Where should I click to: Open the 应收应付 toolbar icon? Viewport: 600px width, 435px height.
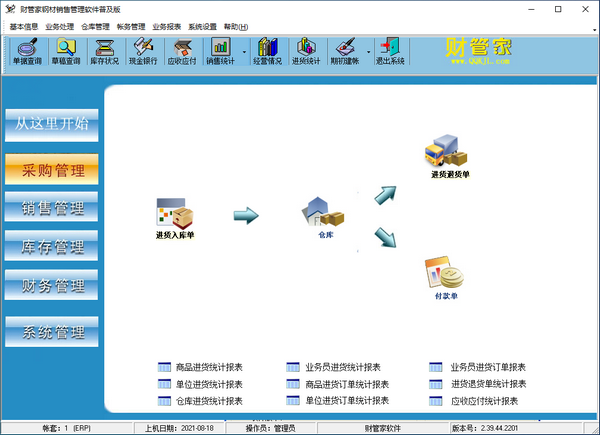point(181,50)
